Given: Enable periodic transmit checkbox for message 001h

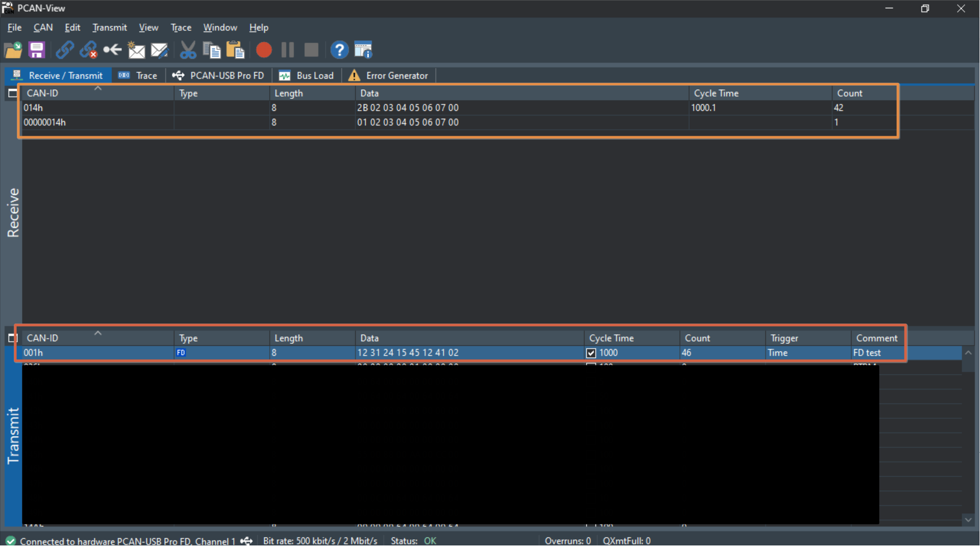Looking at the screenshot, I should click(x=591, y=353).
